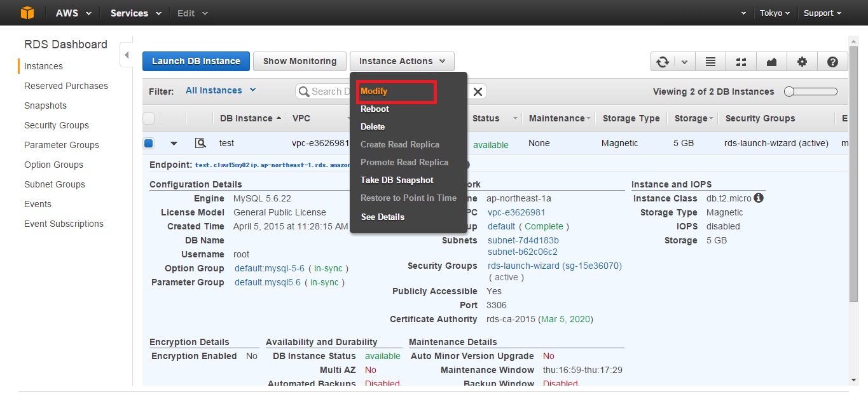868x394 pixels.
Task: Sort by Maintenance column header
Action: click(559, 118)
